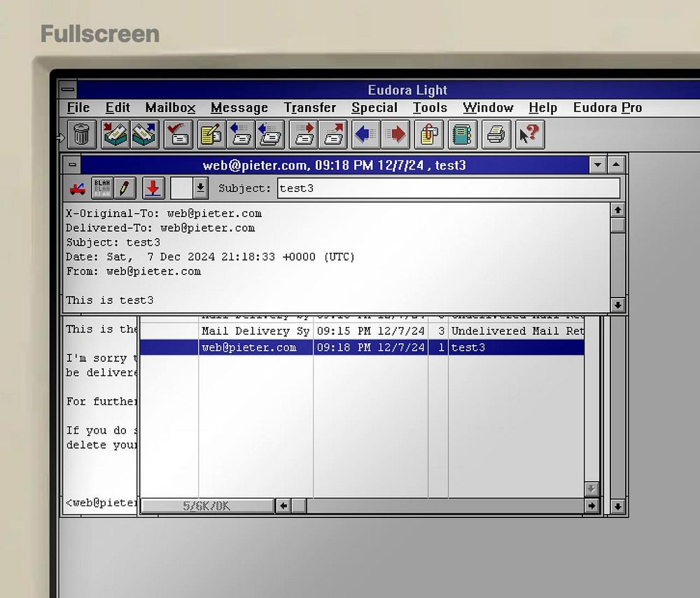Open the priority dropdown beside the Subject field
700x598 pixels.
(200, 188)
